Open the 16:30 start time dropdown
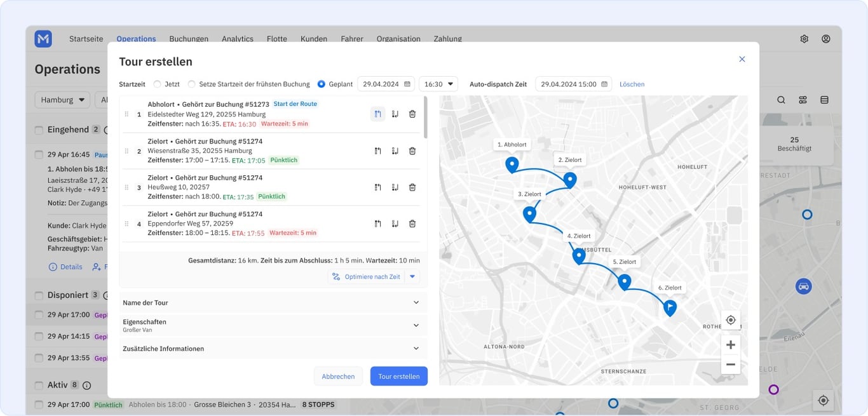 tap(438, 84)
